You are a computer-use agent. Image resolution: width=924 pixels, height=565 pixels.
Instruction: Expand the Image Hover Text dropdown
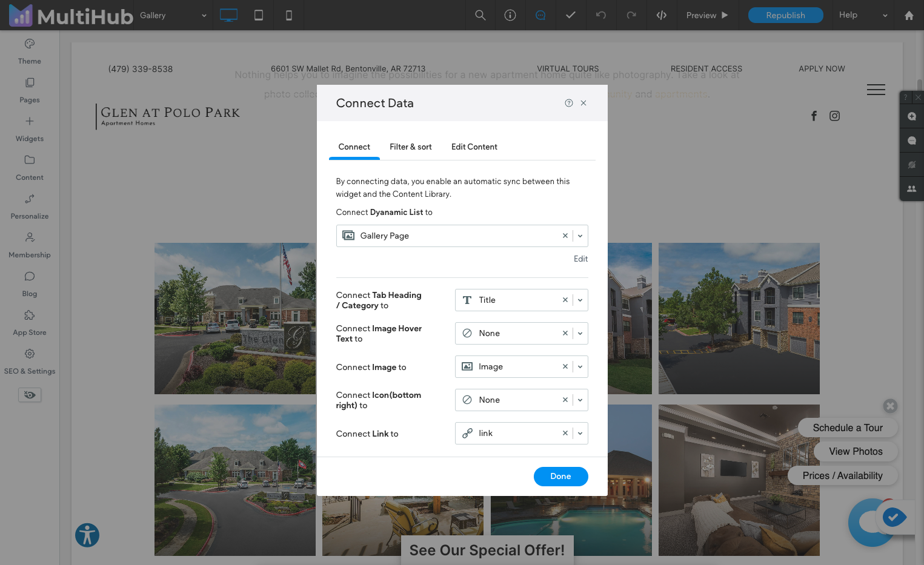pos(580,333)
